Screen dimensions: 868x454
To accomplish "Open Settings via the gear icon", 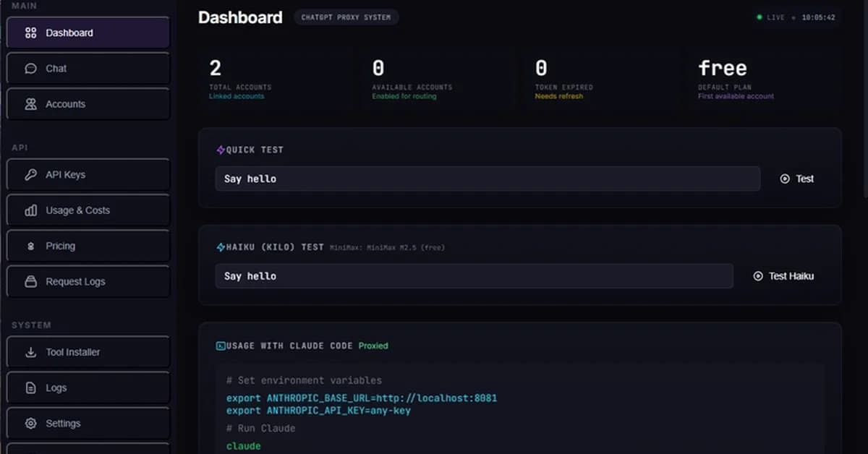I will point(30,423).
